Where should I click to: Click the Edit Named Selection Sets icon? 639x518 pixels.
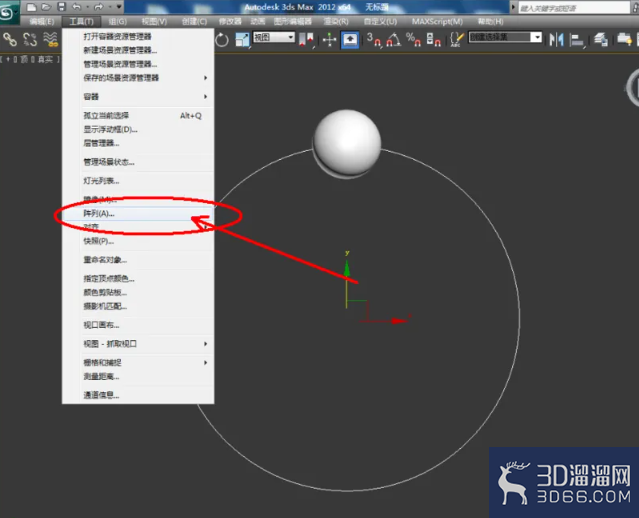(x=456, y=40)
